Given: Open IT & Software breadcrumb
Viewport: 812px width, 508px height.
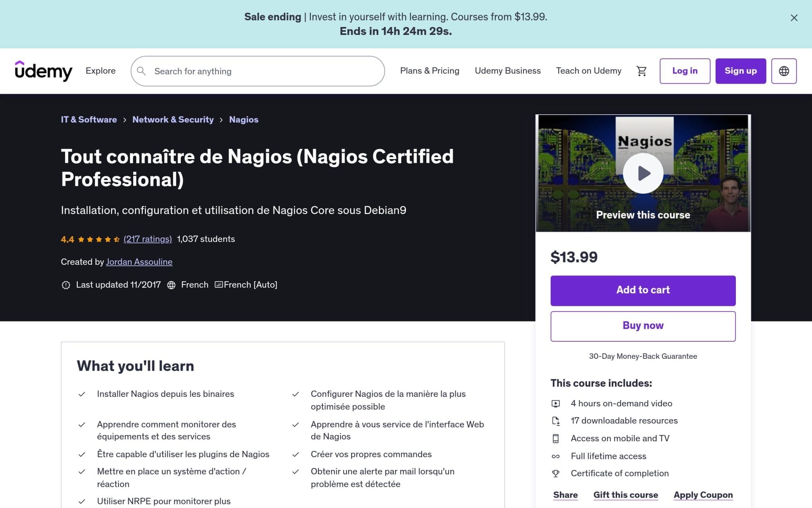Looking at the screenshot, I should 89,119.
